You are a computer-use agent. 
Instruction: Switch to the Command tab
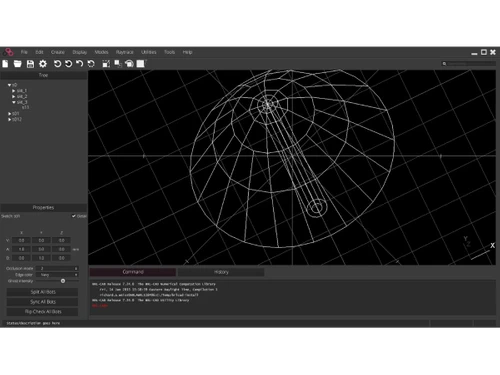pos(133,272)
